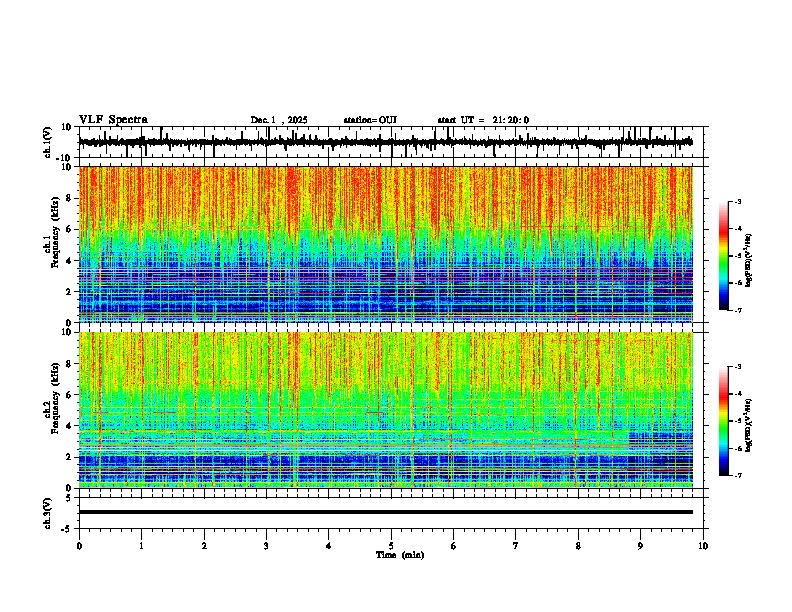This screenshot has height=612, width=792.
Task: Select the date text "Dec. 1 , 2025"
Action: (279, 120)
